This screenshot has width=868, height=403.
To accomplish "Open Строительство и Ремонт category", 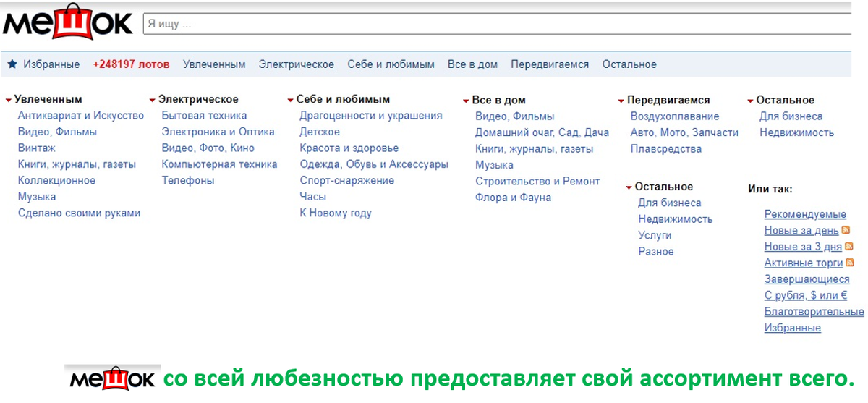I will click(537, 181).
